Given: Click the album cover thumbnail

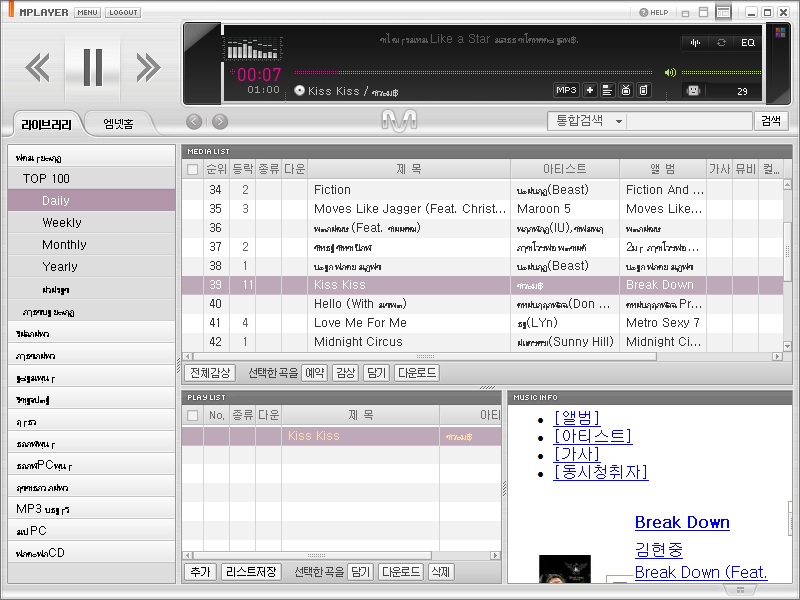Looking at the screenshot, I should click(x=565, y=569).
